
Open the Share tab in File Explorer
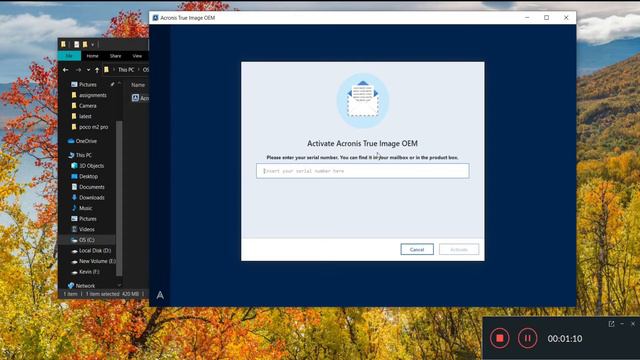[x=116, y=56]
